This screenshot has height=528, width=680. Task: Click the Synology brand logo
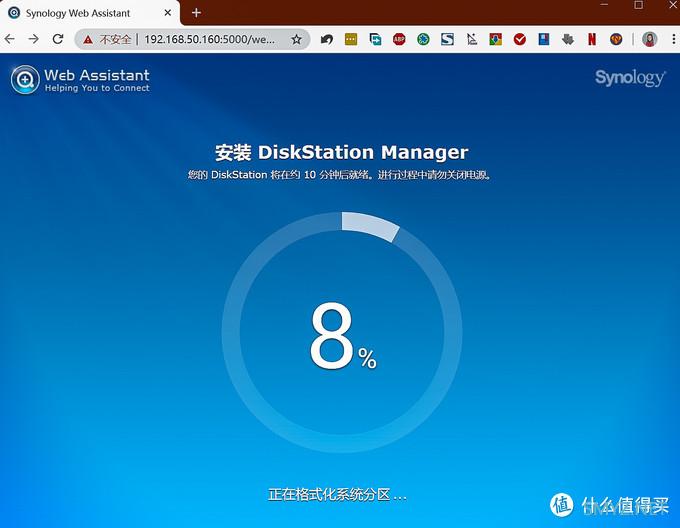click(630, 78)
